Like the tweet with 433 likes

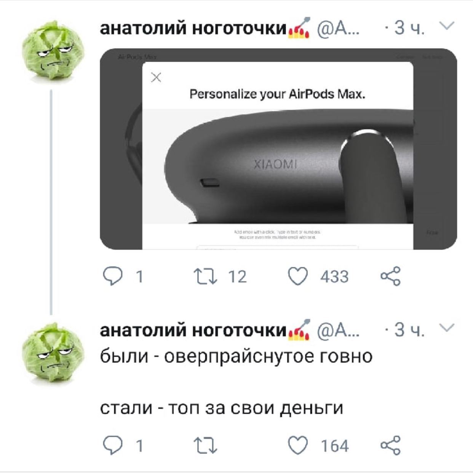pyautogui.click(x=297, y=276)
